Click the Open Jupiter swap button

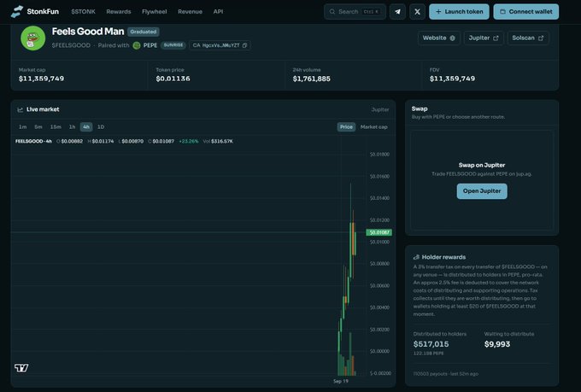[x=482, y=191]
